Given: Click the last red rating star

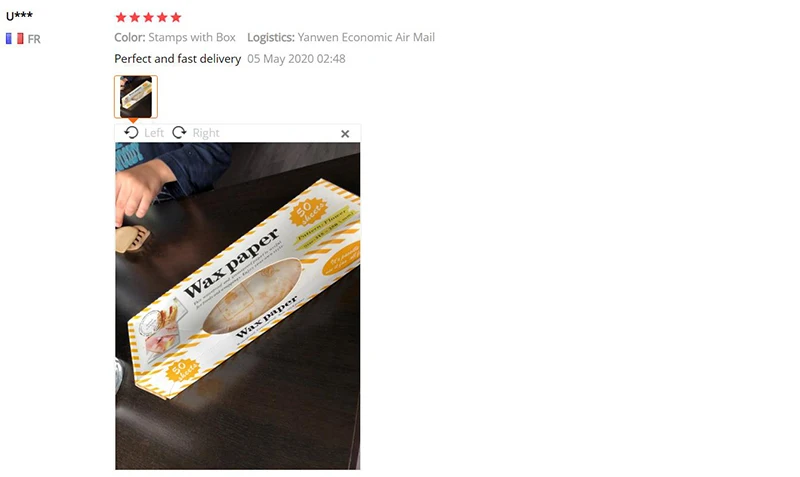Looking at the screenshot, I should point(176,17).
